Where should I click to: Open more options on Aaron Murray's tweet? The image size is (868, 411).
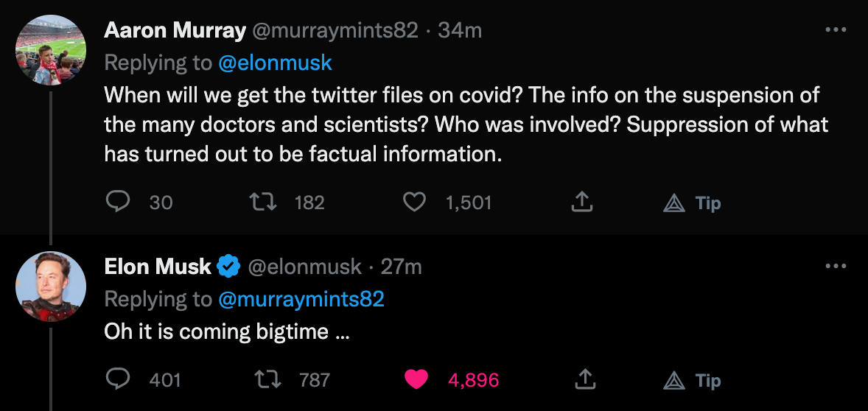click(x=836, y=30)
